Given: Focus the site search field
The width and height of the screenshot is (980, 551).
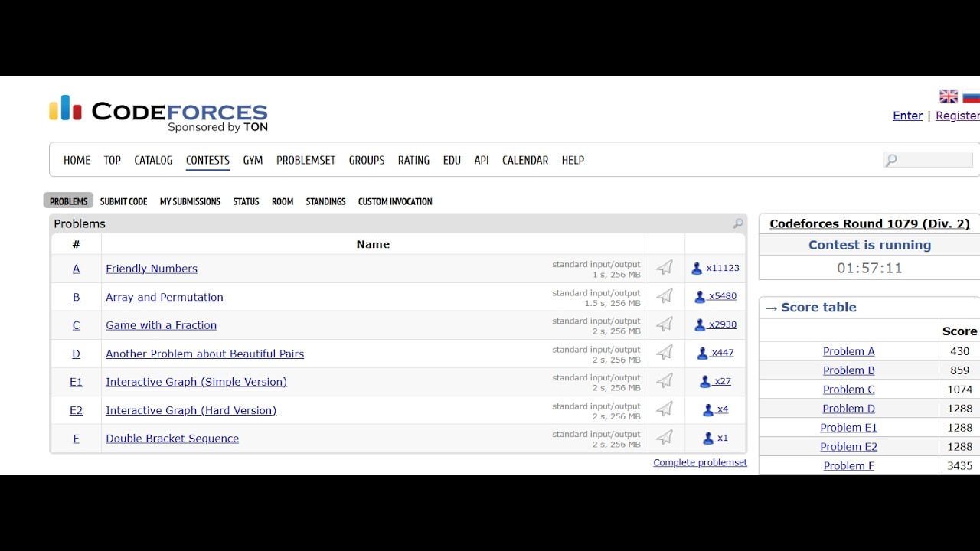Looking at the screenshot, I should pos(928,160).
